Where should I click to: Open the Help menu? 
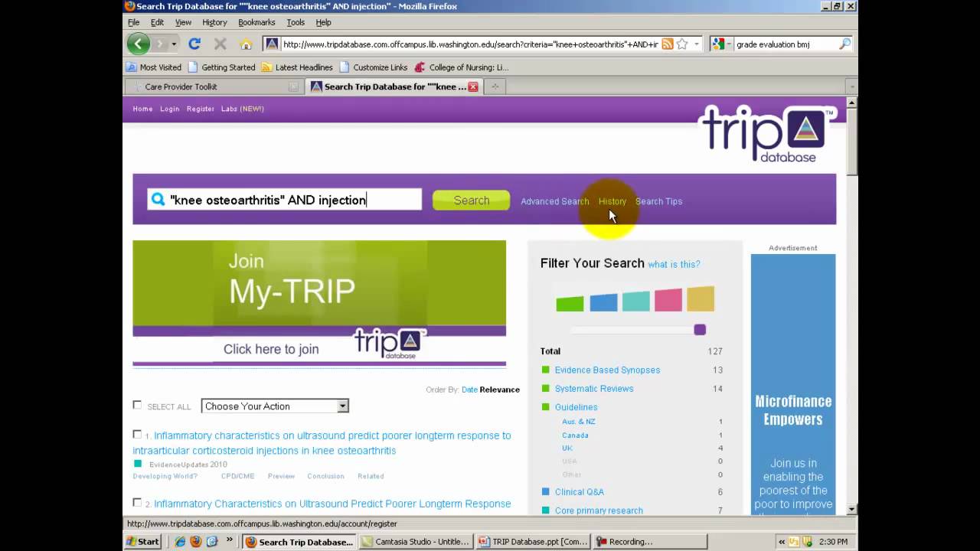pos(323,22)
